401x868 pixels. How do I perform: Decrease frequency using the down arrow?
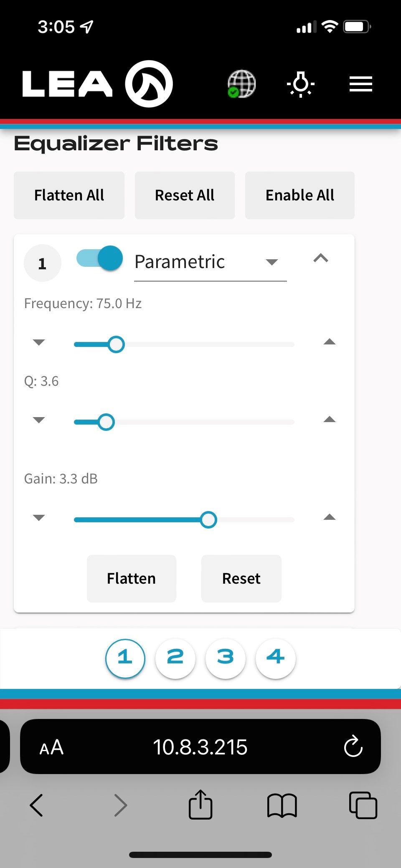pyautogui.click(x=38, y=342)
